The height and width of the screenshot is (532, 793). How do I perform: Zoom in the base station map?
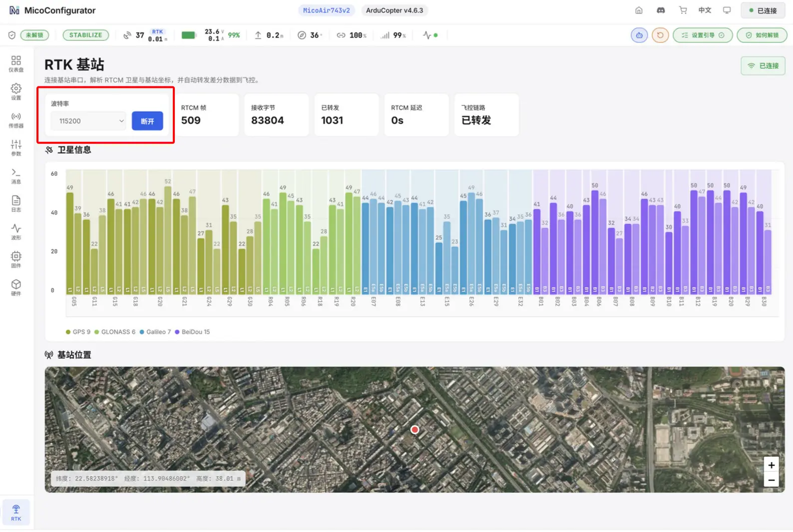pyautogui.click(x=772, y=465)
